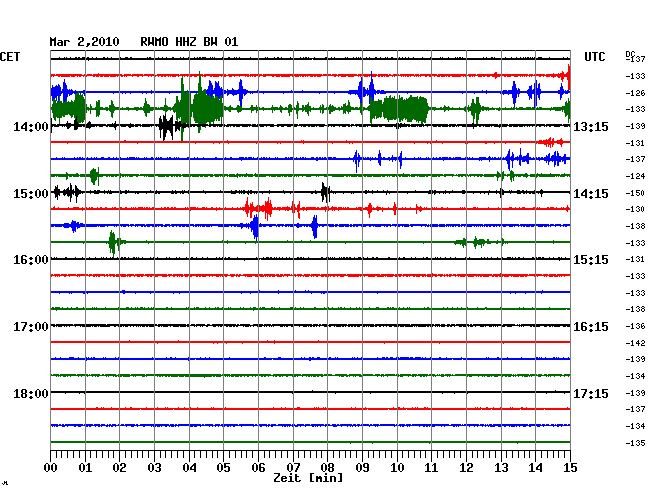Click minute-axis tick label "08"

(327, 467)
